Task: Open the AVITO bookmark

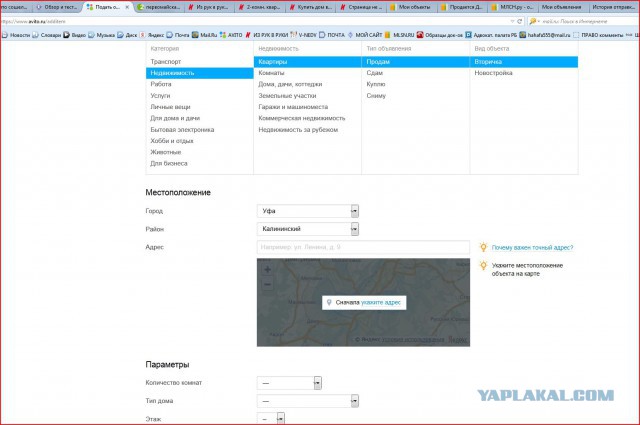Action: coord(231,35)
